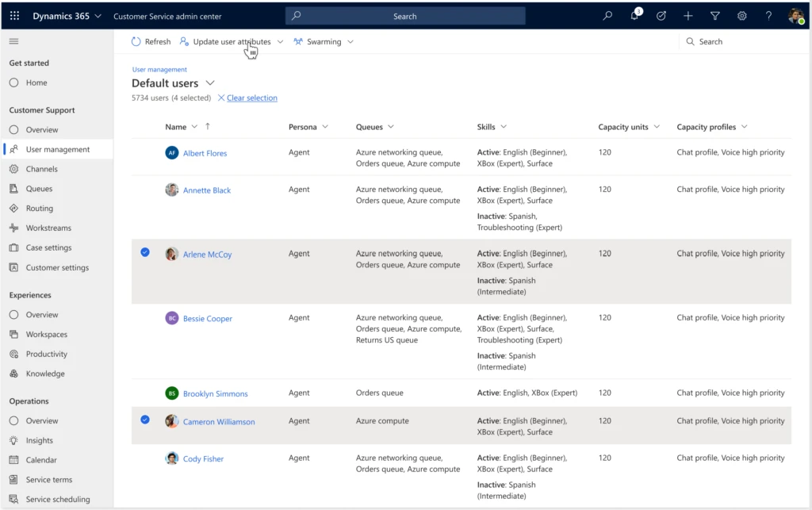Click the Refresh icon in command bar
Image resolution: width=812 pixels, height=510 pixels.
click(x=136, y=41)
